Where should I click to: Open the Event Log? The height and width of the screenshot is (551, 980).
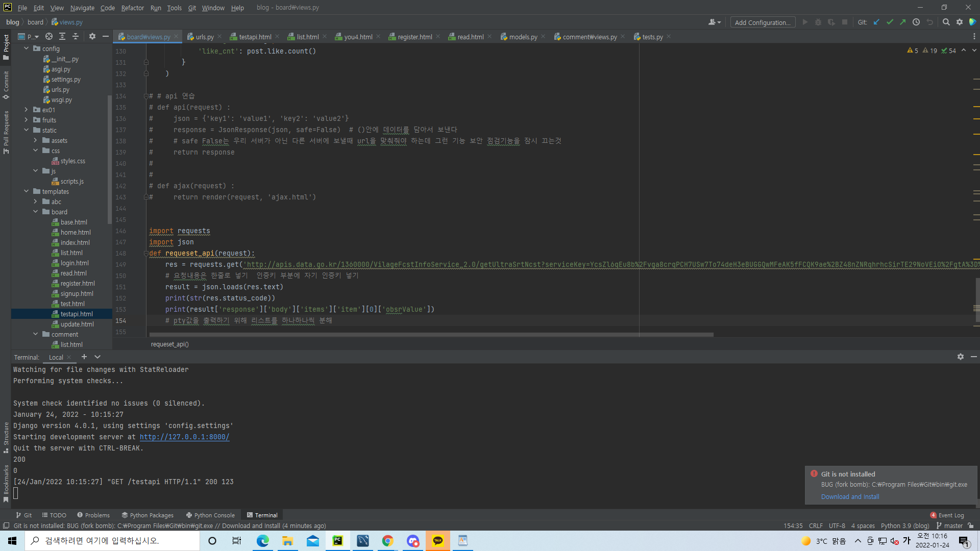(947, 515)
